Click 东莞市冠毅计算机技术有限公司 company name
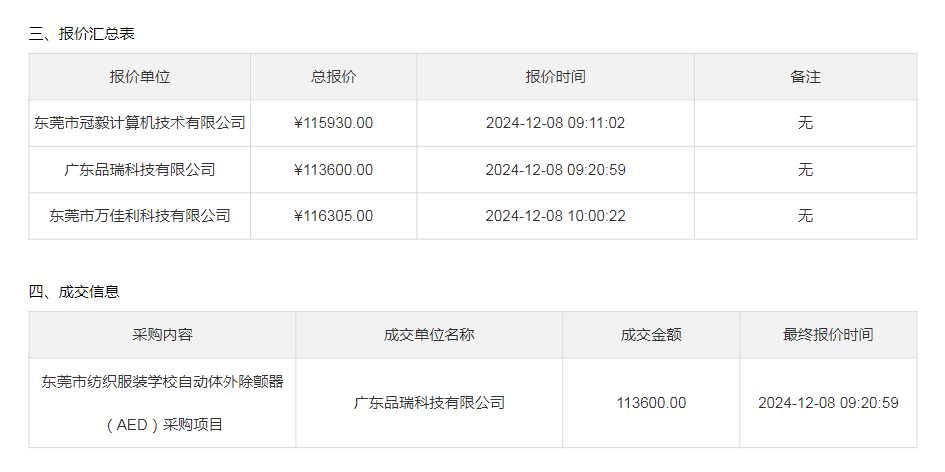Screen dimensions: 945x472 pyautogui.click(x=139, y=123)
